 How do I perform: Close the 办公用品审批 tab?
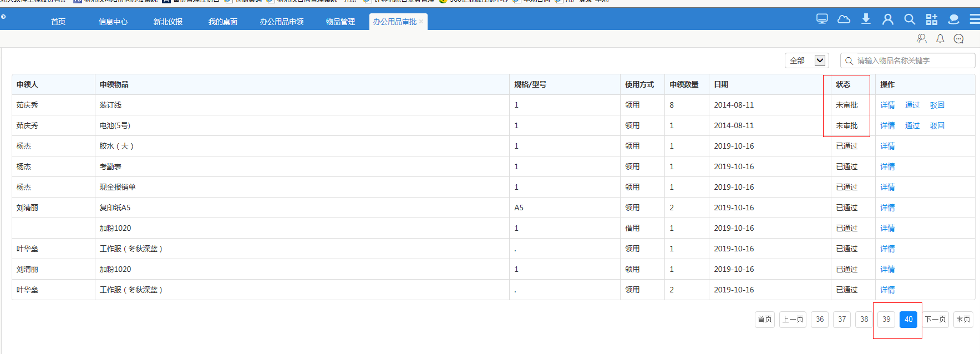(422, 22)
